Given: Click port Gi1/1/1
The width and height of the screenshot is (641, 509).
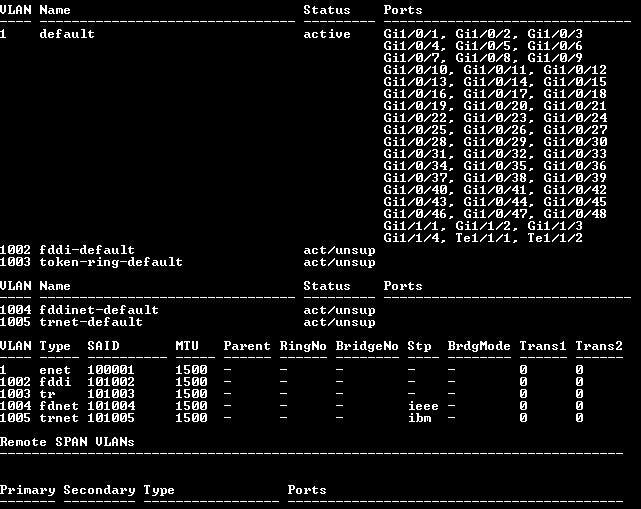Looking at the screenshot, I should point(411,226).
